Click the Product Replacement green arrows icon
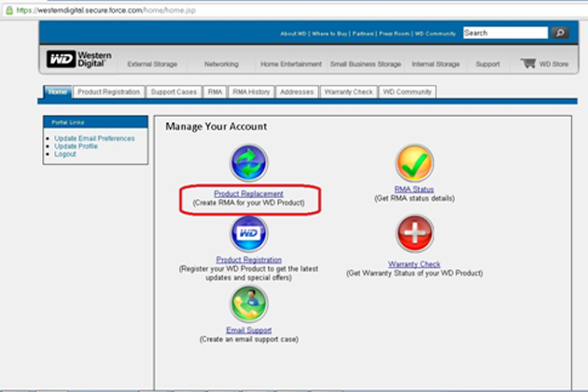The width and height of the screenshot is (588, 392). click(x=248, y=164)
